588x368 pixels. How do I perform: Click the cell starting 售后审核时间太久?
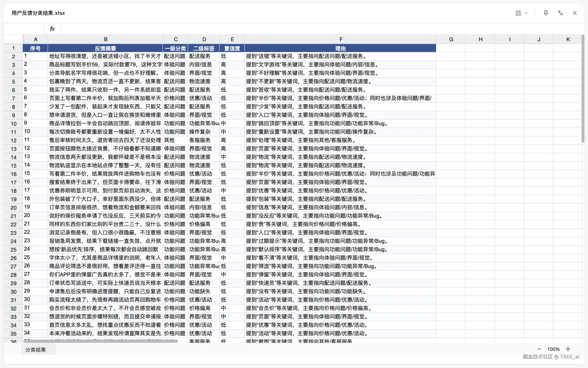[105, 140]
